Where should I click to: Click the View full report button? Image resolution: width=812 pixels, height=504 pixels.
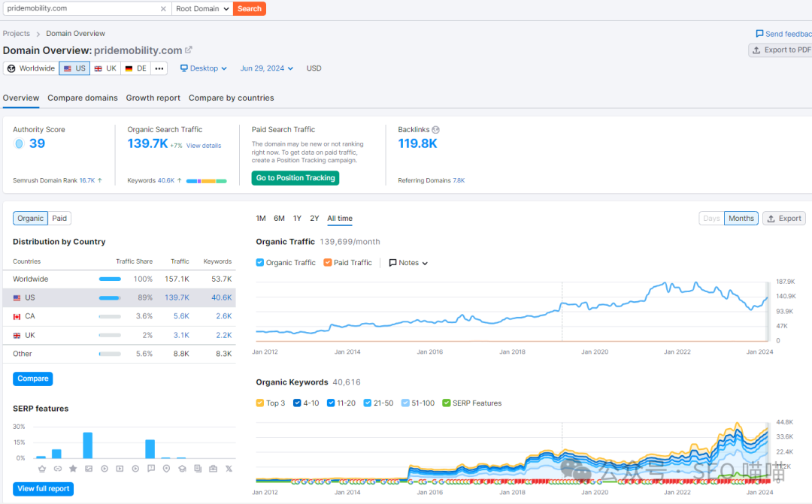(x=43, y=489)
